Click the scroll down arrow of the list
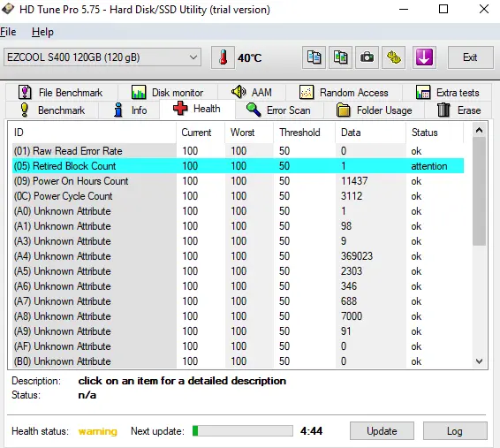Screen dimensions: 500x448 tap(479, 361)
